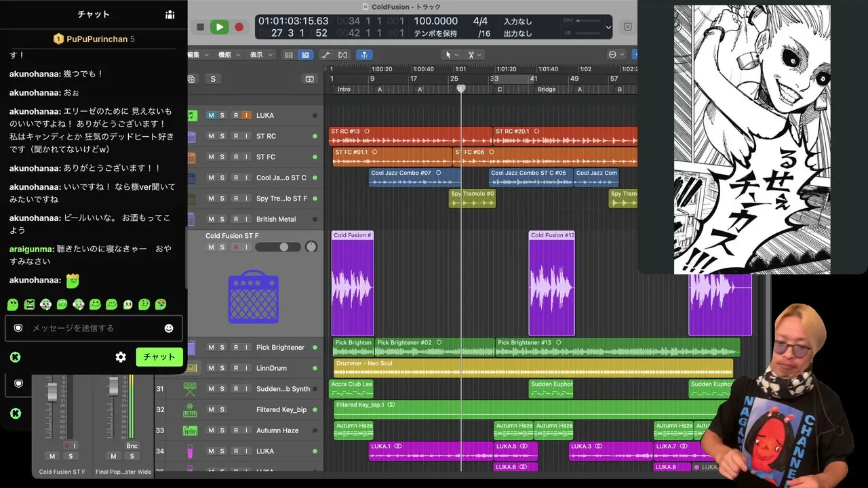
Task: Click the track import icon above track list
Action: pyautogui.click(x=310, y=79)
